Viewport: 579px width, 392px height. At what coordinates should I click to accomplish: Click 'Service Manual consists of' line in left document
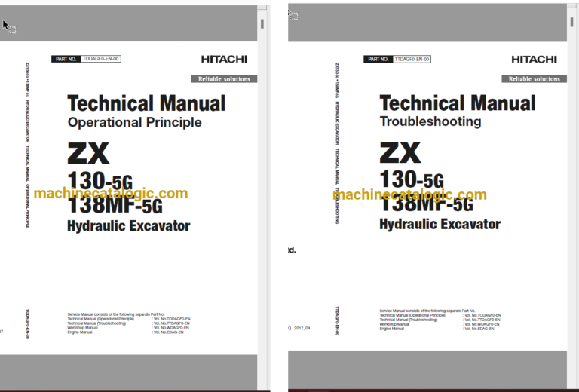coord(115,314)
